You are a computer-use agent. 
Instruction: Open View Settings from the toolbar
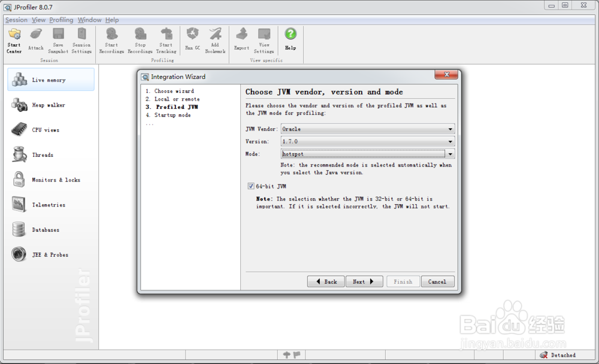264,41
